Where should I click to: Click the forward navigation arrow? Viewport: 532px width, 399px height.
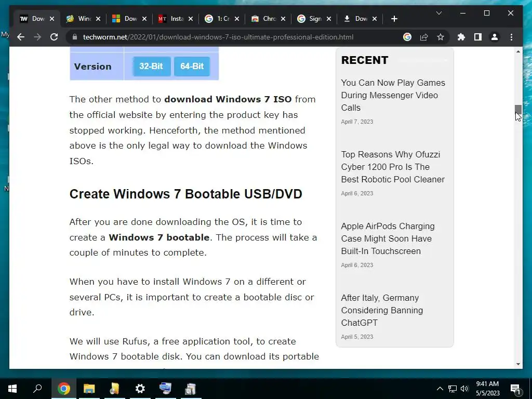click(37, 37)
